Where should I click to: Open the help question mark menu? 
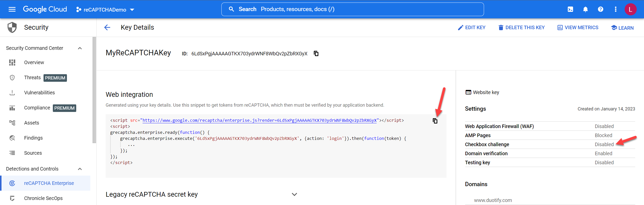pyautogui.click(x=600, y=9)
